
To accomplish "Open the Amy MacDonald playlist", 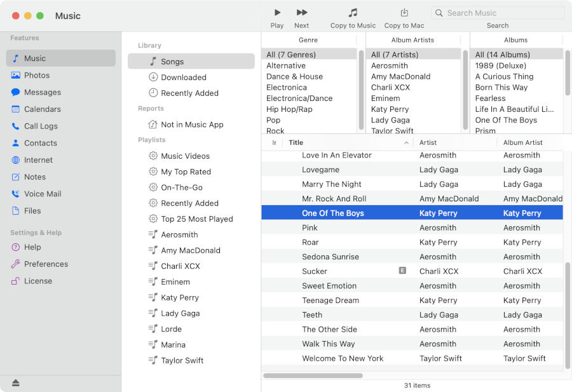I will coord(191,250).
